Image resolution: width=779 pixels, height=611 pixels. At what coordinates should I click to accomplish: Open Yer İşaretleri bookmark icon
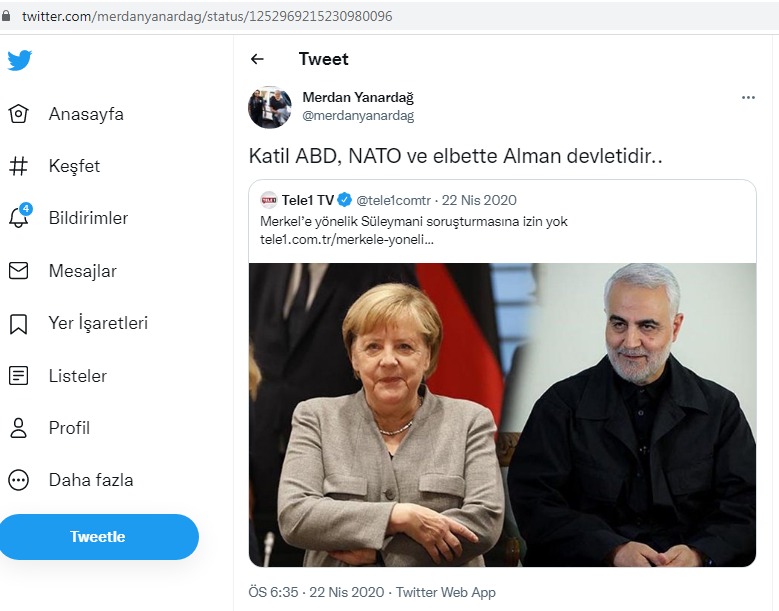pyautogui.click(x=19, y=324)
